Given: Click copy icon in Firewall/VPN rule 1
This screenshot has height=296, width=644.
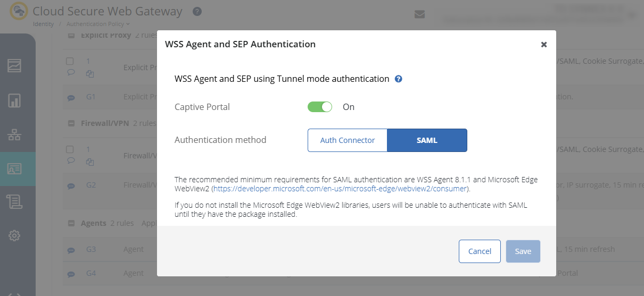Looking at the screenshot, I should click(x=90, y=162).
